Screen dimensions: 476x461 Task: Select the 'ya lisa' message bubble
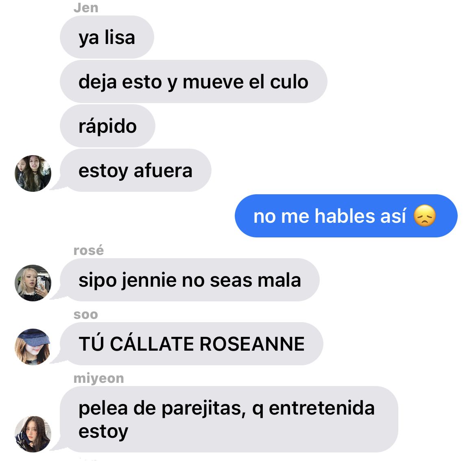tap(107, 37)
